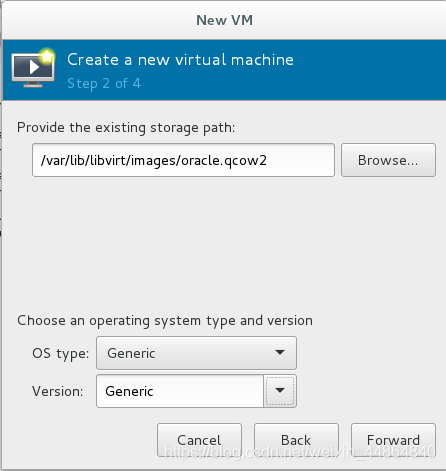Viewport: 446px width, 471px height.
Task: Click the 'Version:' label
Action: click(58, 391)
